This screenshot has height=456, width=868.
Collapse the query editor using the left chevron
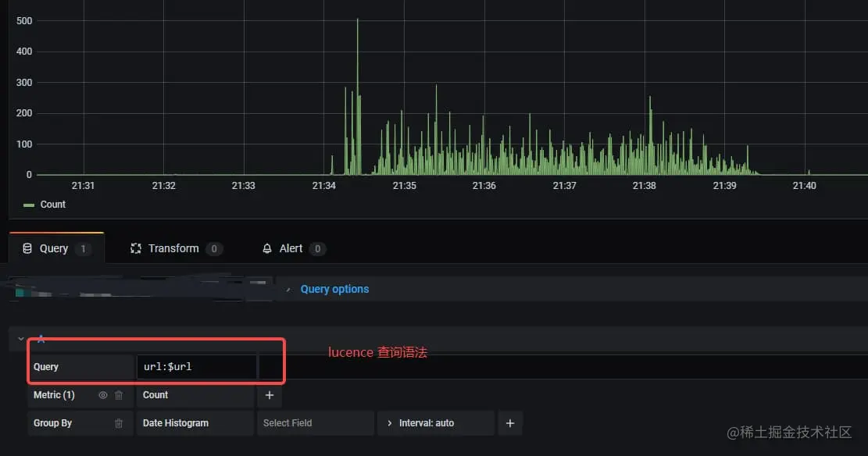[20, 338]
